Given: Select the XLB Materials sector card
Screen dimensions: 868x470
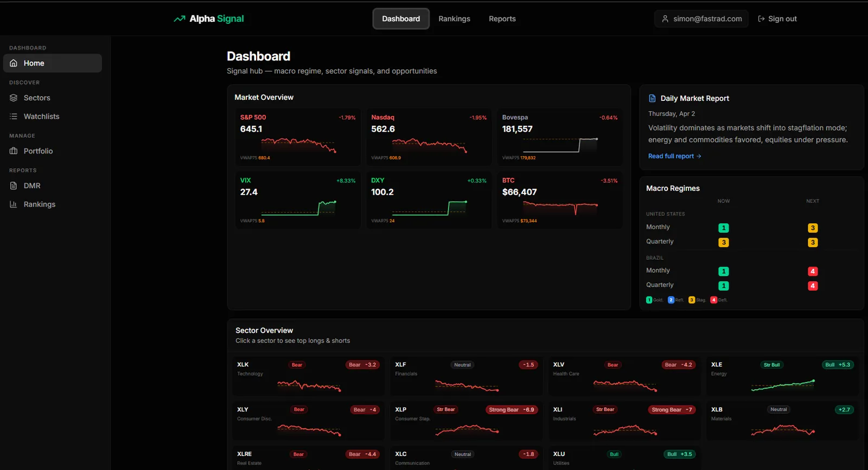Looking at the screenshot, I should 782,421.
